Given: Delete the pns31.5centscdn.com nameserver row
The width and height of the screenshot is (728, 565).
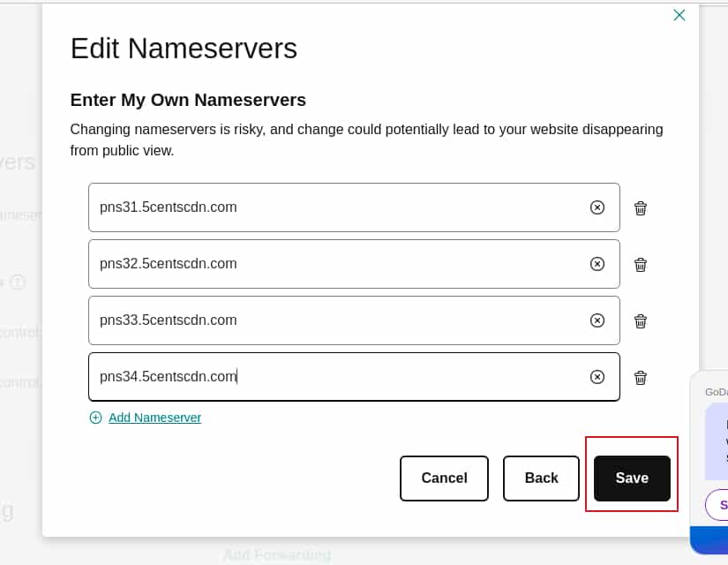Looking at the screenshot, I should (641, 208).
